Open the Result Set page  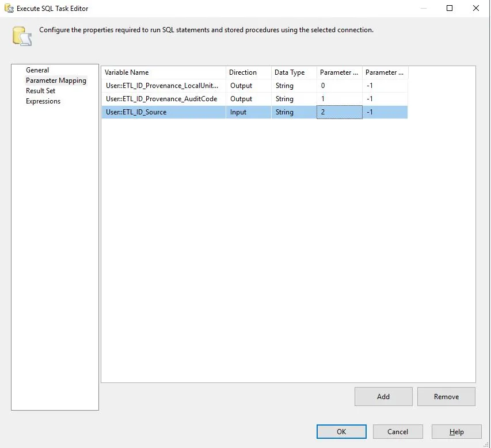tap(40, 91)
